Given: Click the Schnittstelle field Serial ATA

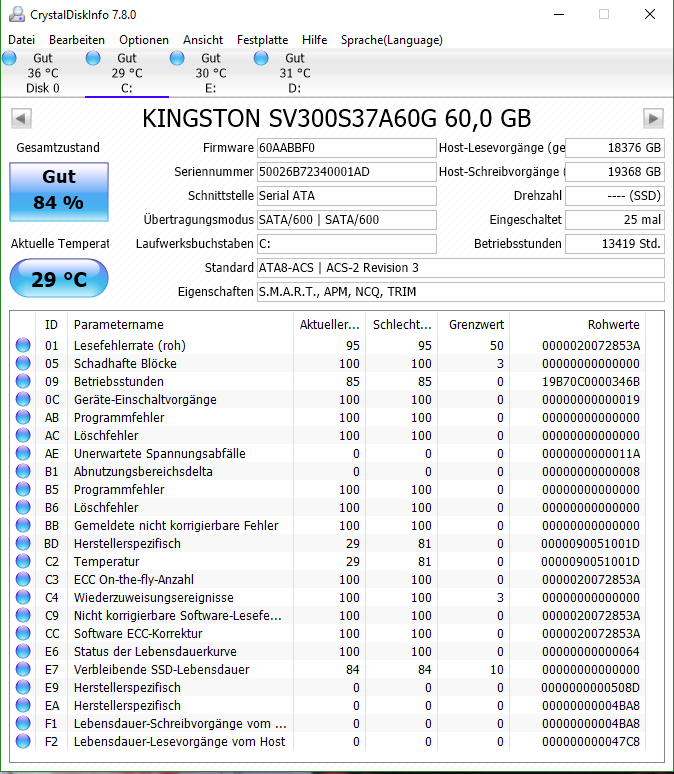Looking at the screenshot, I should click(347, 196).
